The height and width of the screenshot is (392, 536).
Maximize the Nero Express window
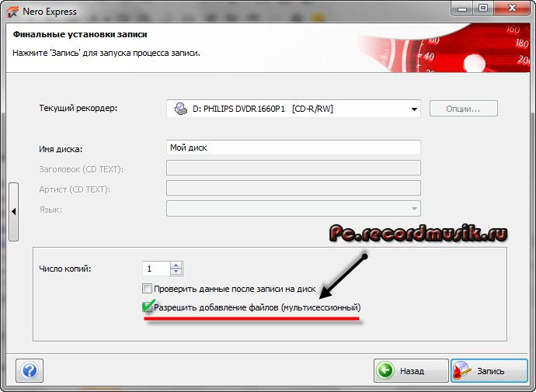point(482,9)
